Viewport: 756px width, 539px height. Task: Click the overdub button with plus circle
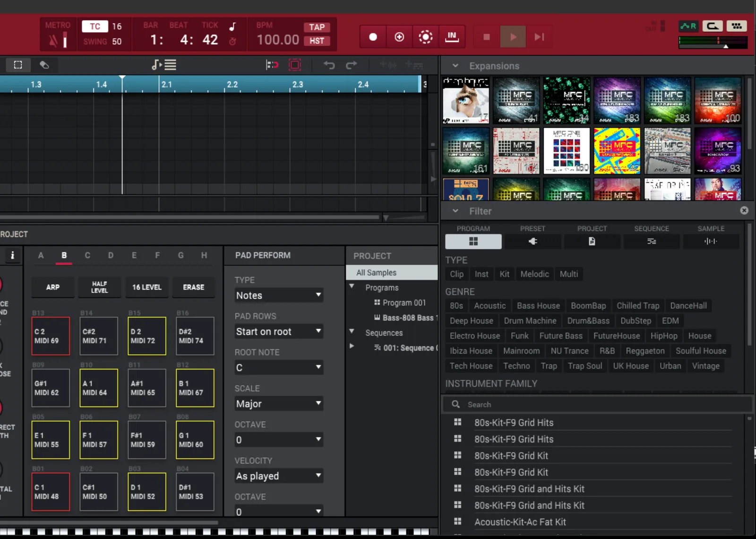(399, 37)
